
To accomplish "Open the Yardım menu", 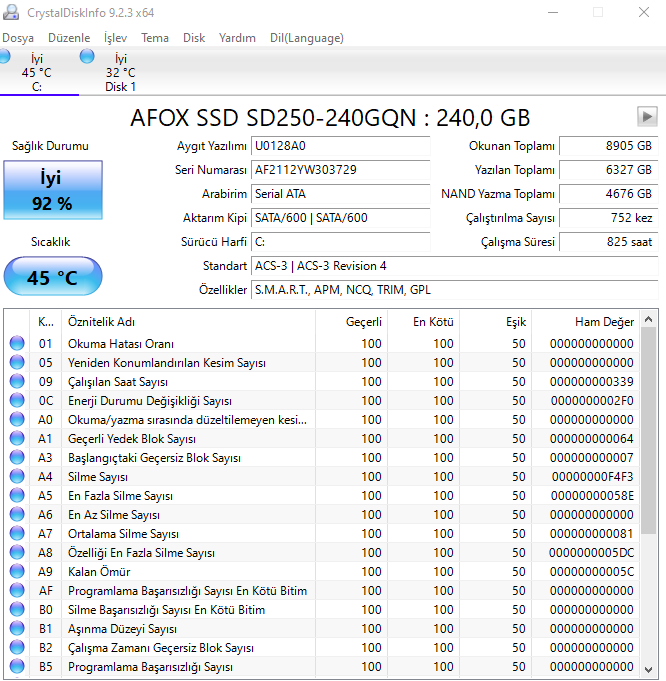I will [237, 38].
